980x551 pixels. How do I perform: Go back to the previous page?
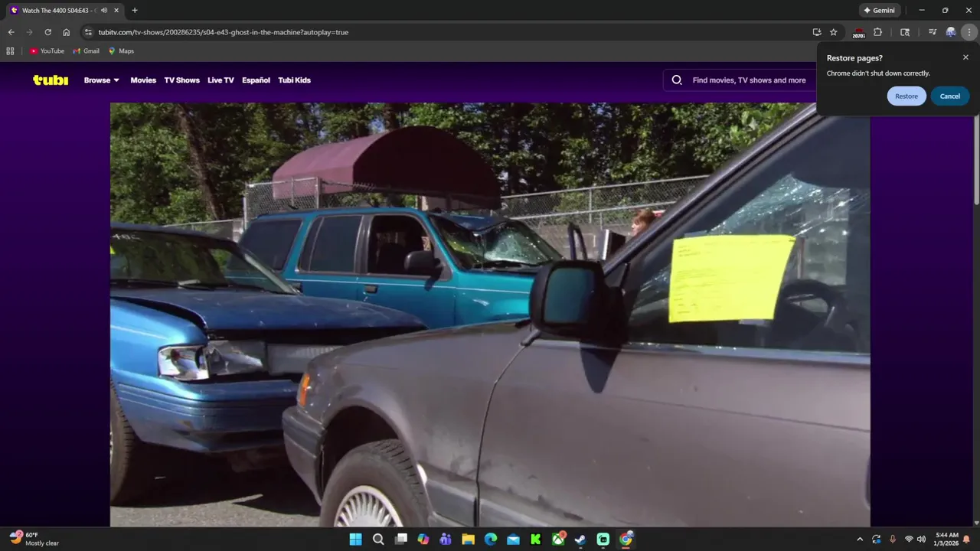pos(11,32)
